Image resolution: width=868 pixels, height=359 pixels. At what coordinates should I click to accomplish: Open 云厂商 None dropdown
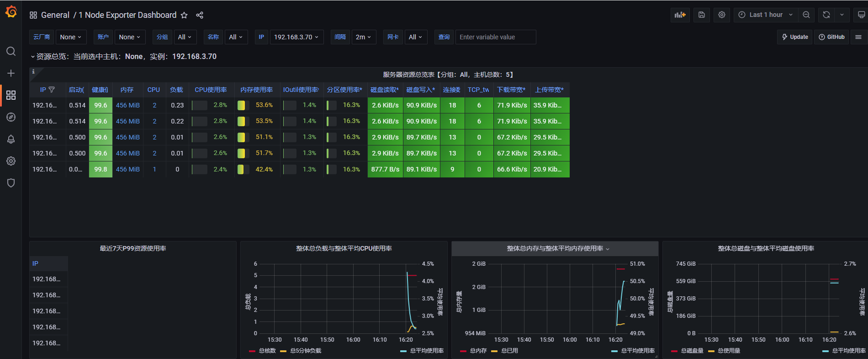point(71,37)
